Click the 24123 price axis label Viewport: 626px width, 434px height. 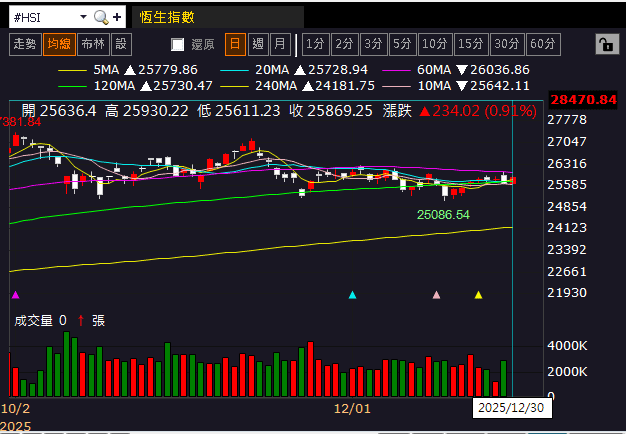point(567,228)
